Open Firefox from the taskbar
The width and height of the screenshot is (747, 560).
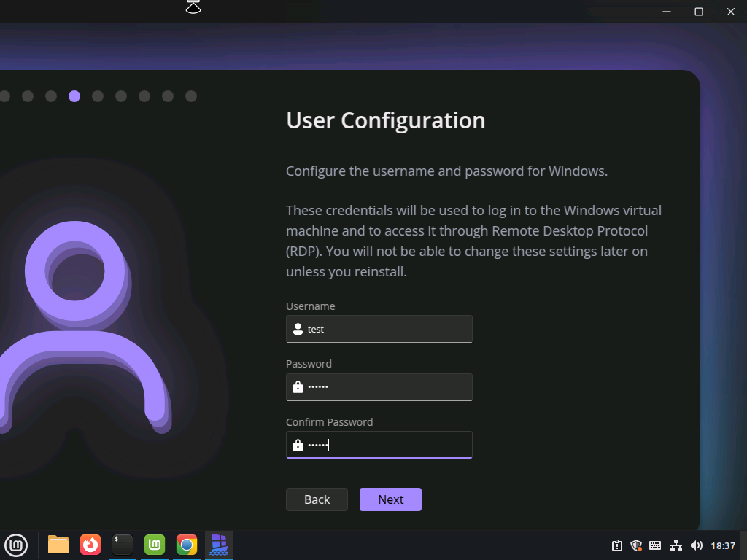pos(90,545)
